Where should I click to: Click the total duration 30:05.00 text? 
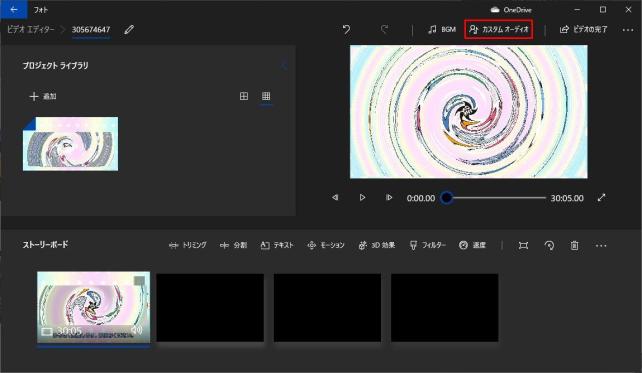(x=567, y=198)
